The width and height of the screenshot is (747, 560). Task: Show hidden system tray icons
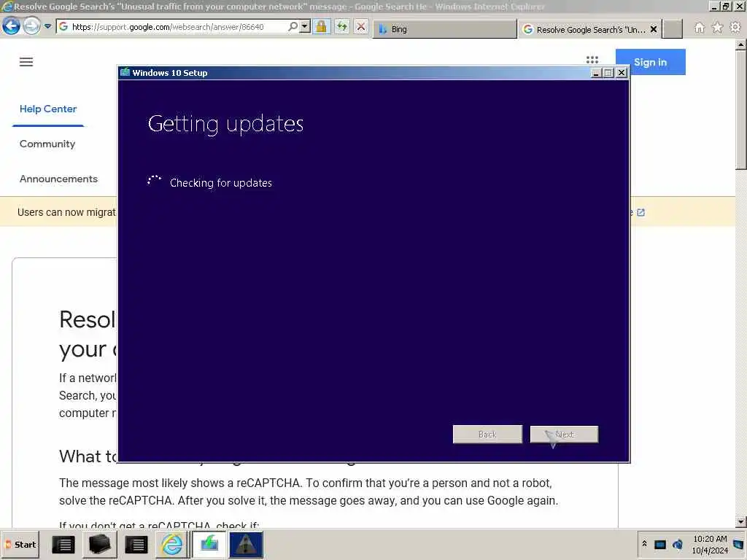point(644,544)
